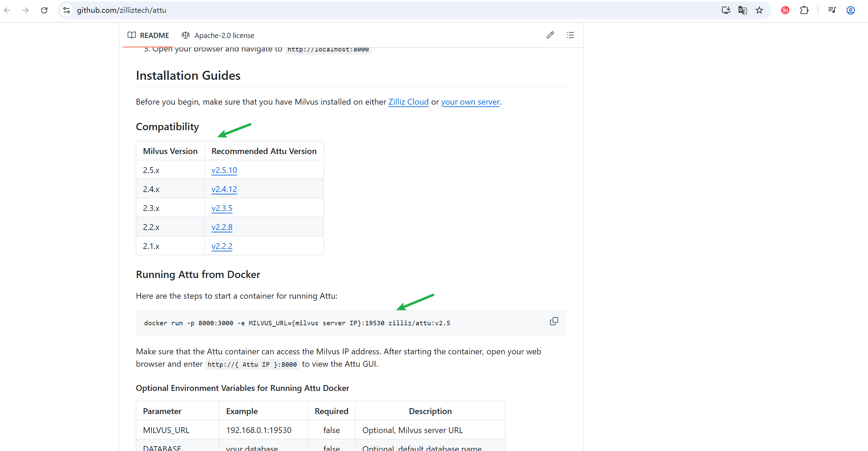This screenshot has height=451, width=868.
Task: Click the browser reload page icon
Action: coord(44,10)
